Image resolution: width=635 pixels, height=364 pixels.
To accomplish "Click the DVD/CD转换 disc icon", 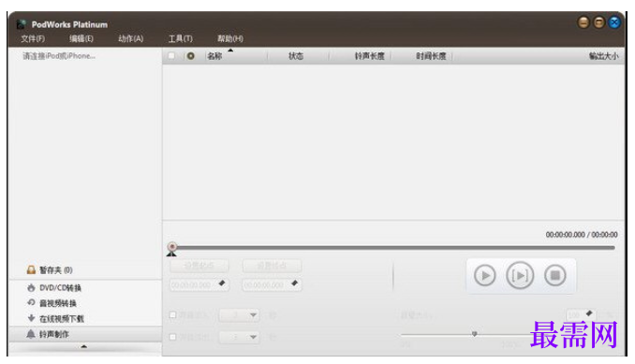I will [31, 287].
